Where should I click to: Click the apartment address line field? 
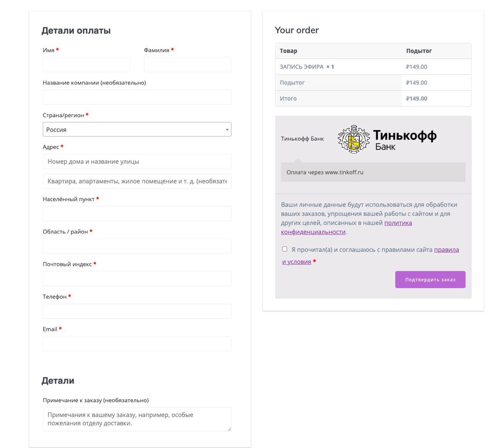[137, 181]
